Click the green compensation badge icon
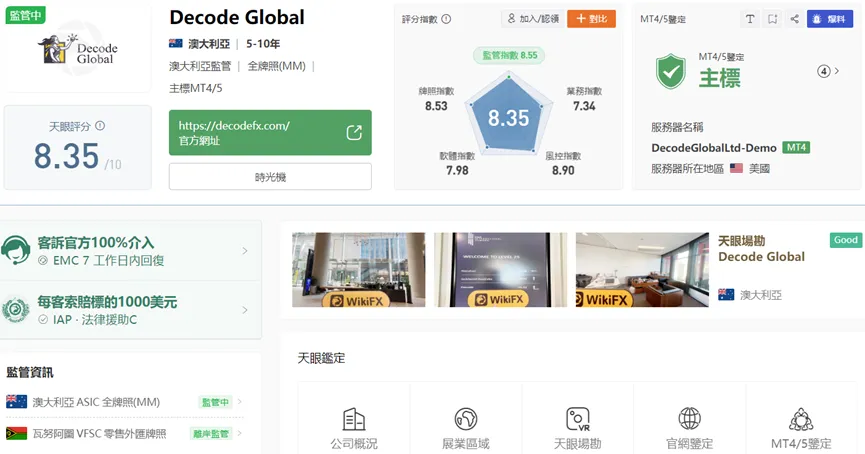 tap(15, 310)
